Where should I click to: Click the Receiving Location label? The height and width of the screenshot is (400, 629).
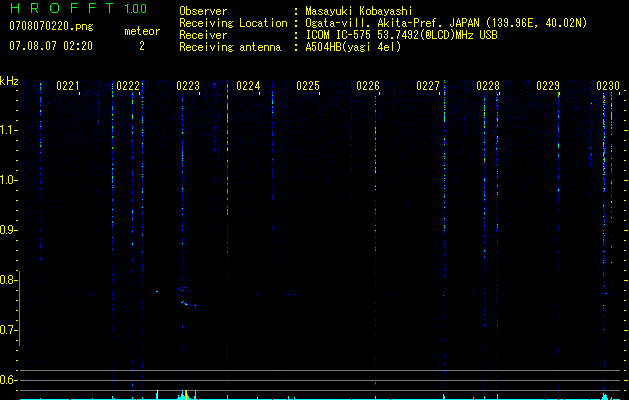233,23
